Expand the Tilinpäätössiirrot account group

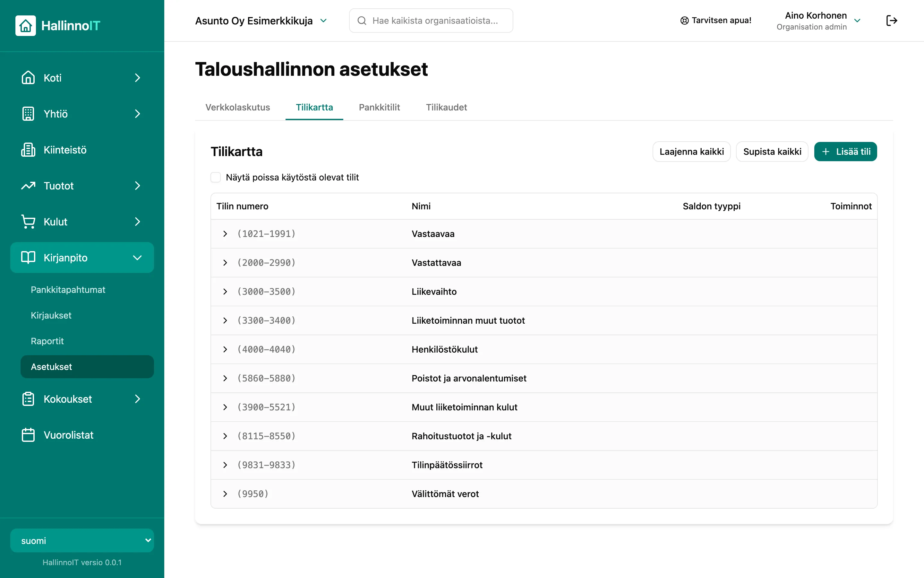225,465
